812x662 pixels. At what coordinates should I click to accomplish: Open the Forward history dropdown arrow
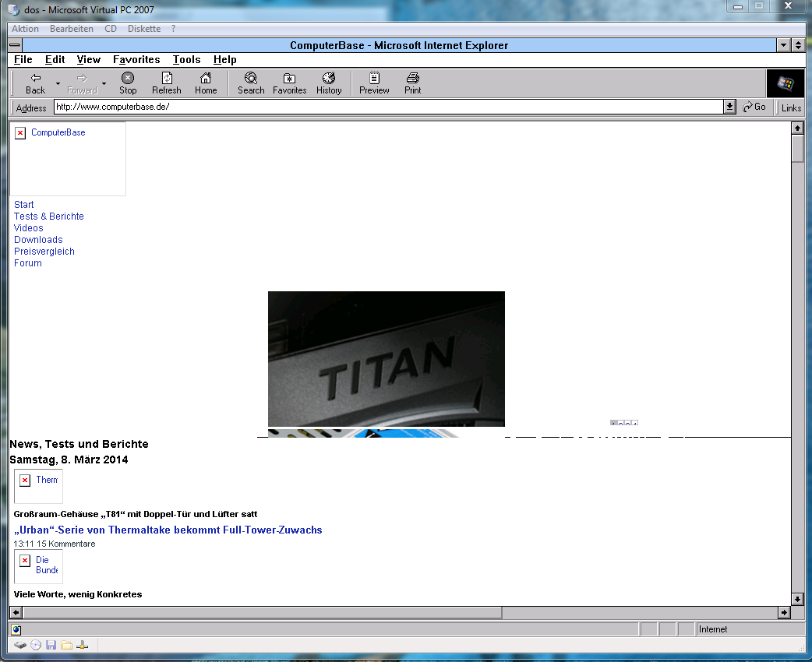point(104,83)
